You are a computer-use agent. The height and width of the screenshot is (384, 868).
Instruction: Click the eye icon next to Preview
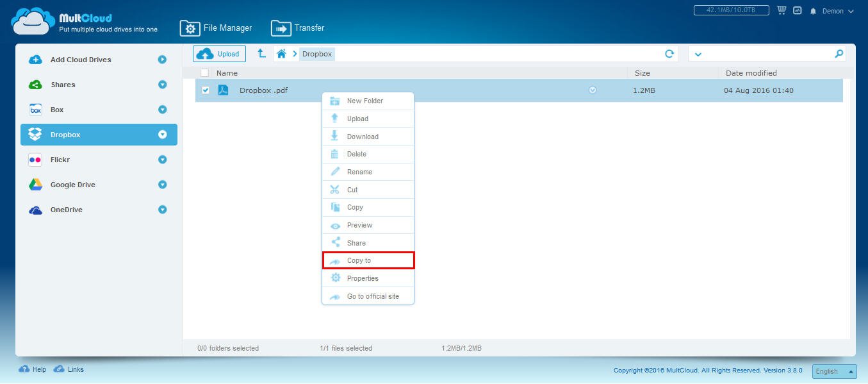pos(334,226)
